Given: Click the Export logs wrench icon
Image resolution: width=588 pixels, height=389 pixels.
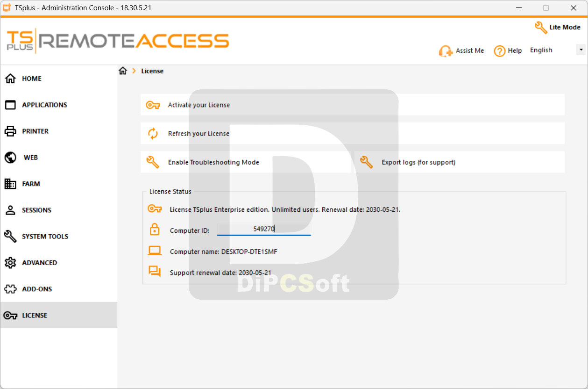Looking at the screenshot, I should click(x=367, y=162).
